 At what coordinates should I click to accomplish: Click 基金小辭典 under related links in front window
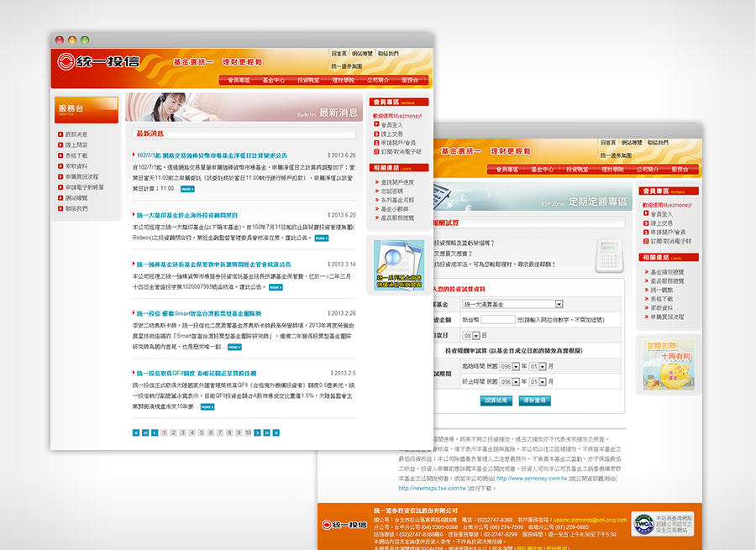pos(395,209)
